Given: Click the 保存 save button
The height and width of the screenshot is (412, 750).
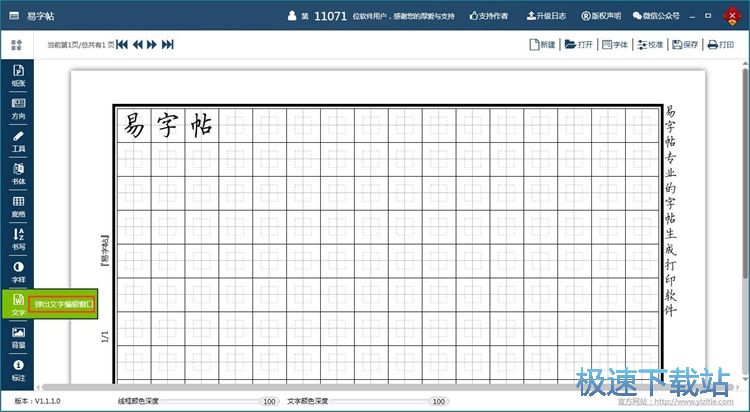Looking at the screenshot, I should (685, 44).
